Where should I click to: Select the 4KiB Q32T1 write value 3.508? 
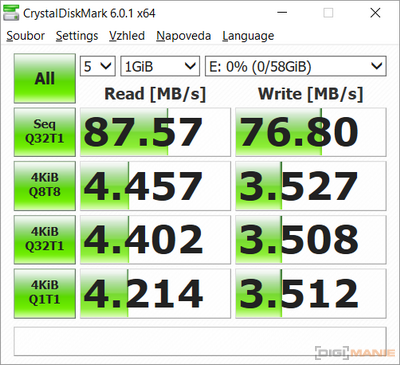[311, 240]
